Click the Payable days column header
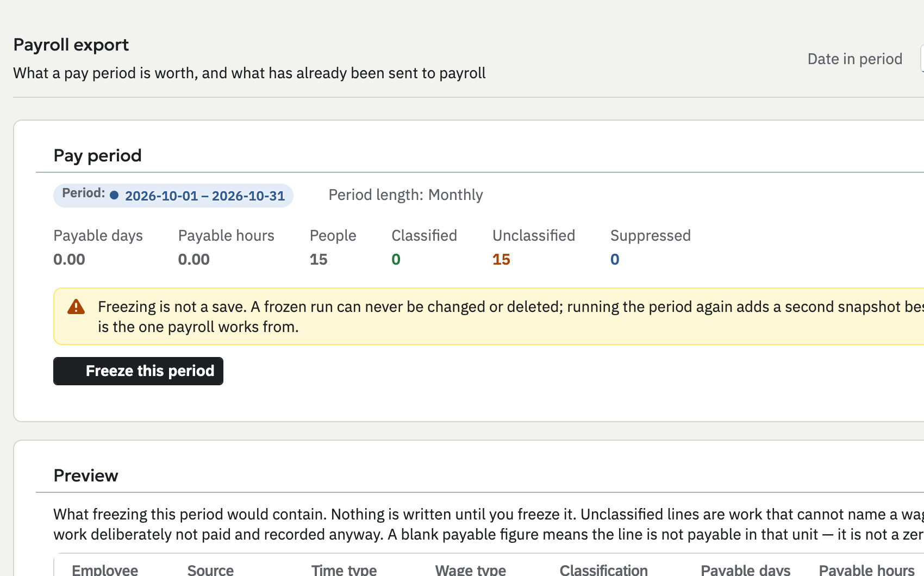This screenshot has width=924, height=576. 746,569
